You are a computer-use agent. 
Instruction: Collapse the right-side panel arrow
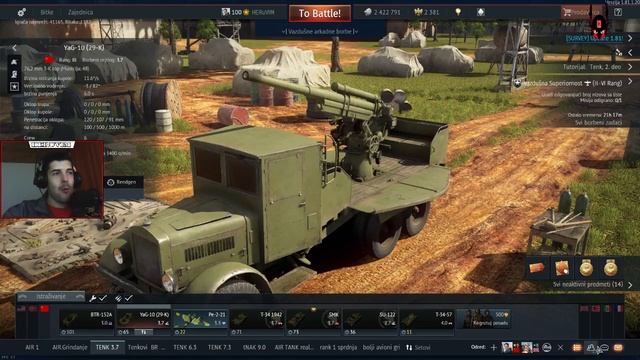630,52
